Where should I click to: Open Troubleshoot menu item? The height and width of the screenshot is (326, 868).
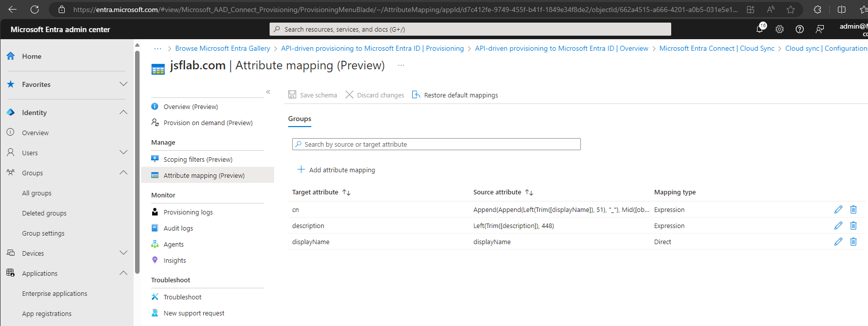[182, 297]
